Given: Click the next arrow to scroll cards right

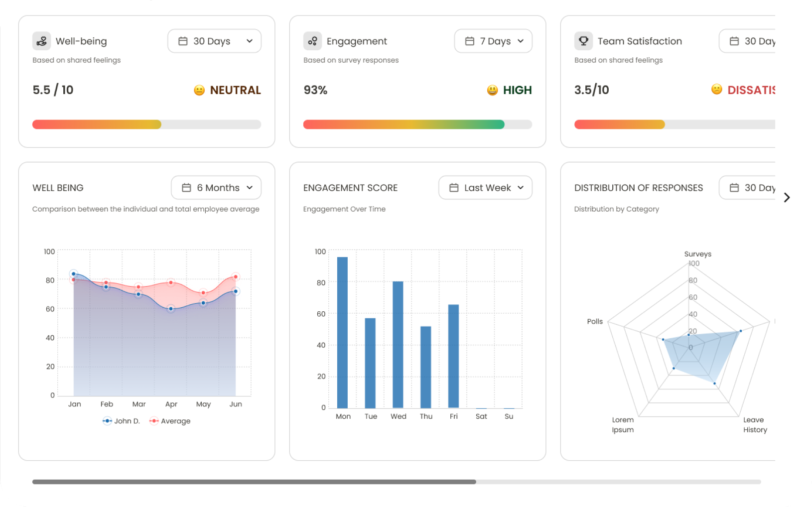Looking at the screenshot, I should 787,198.
